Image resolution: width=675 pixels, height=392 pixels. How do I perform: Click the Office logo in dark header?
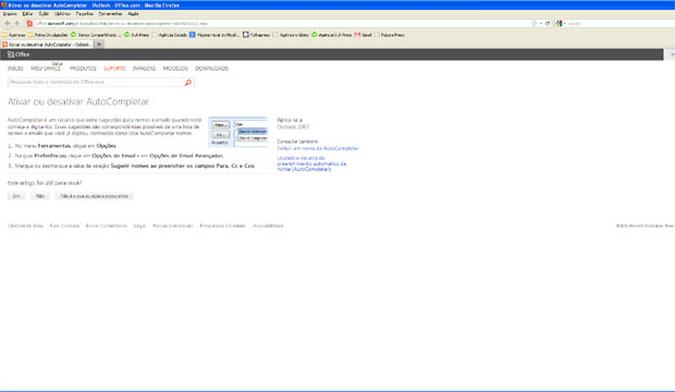click(19, 54)
